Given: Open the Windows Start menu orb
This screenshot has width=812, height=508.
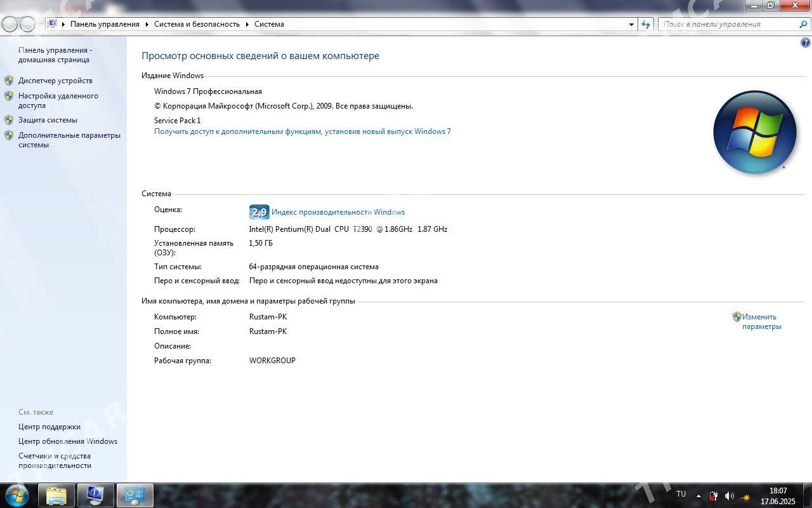Looking at the screenshot, I should click(16, 495).
